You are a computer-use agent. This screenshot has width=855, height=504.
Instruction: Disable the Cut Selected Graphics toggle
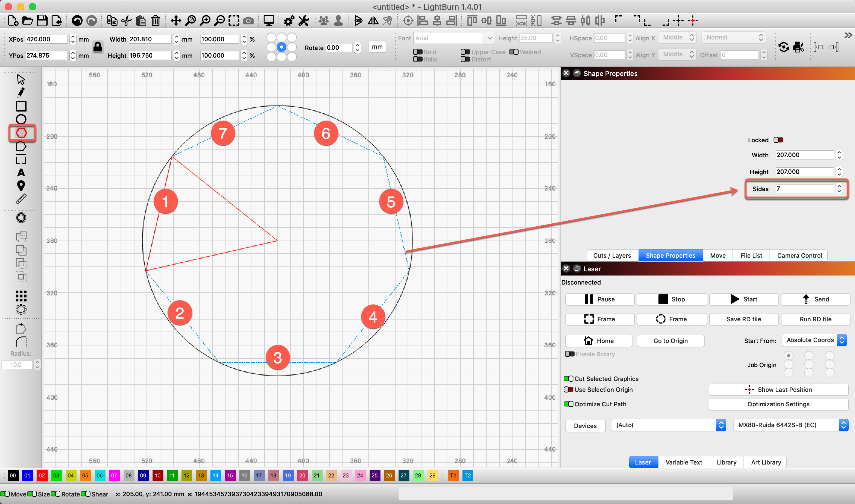[x=569, y=379]
